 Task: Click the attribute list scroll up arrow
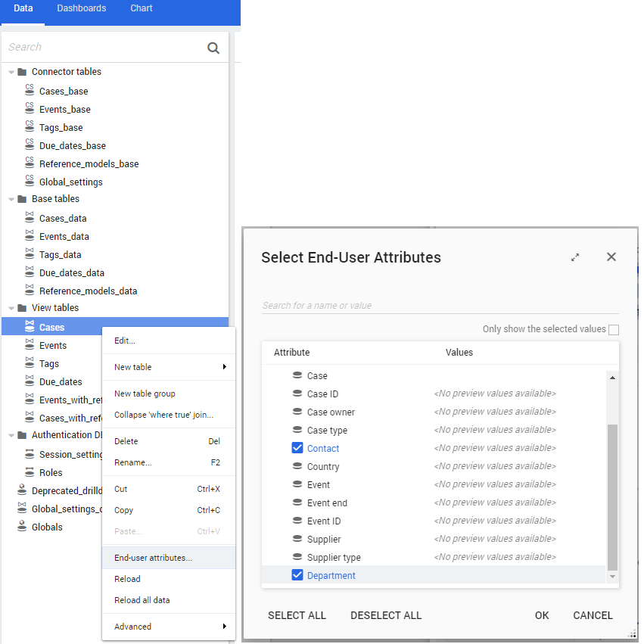612,378
